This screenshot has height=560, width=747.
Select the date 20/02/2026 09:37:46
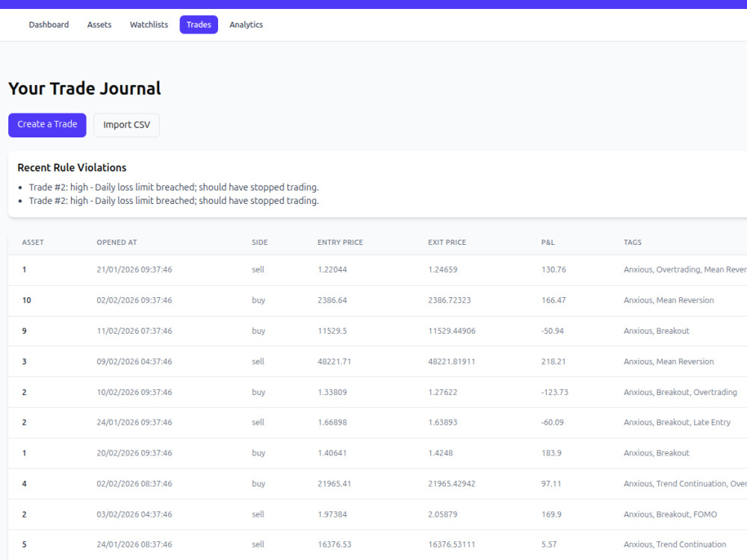(134, 453)
